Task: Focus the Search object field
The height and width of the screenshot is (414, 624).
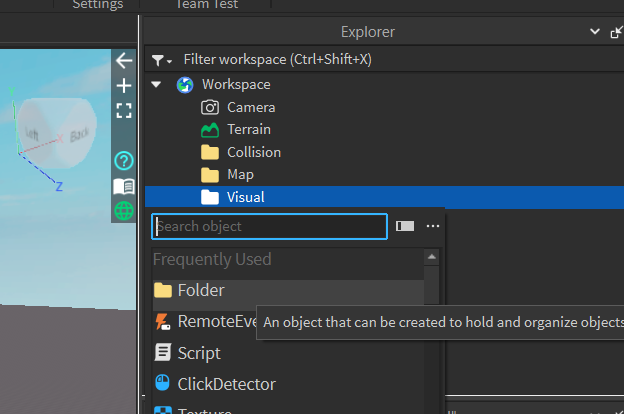Action: pos(269,227)
